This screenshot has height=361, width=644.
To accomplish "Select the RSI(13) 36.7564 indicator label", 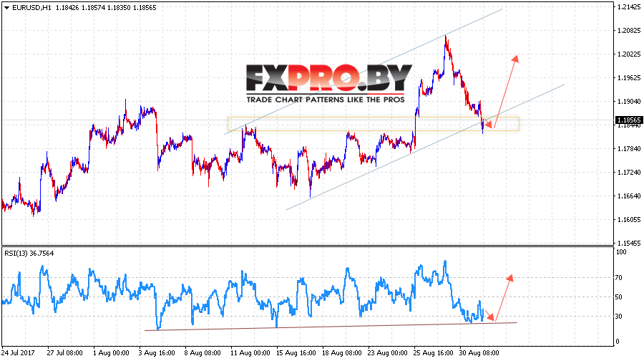I will 29,254.
